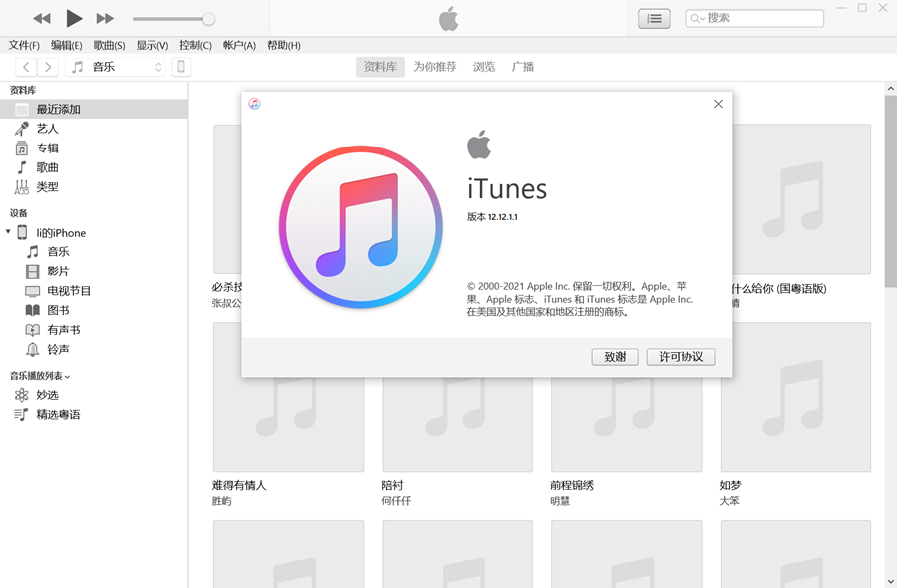Click the iPhone device icon in toolbar
Screen dimensions: 897x588
[x=181, y=67]
